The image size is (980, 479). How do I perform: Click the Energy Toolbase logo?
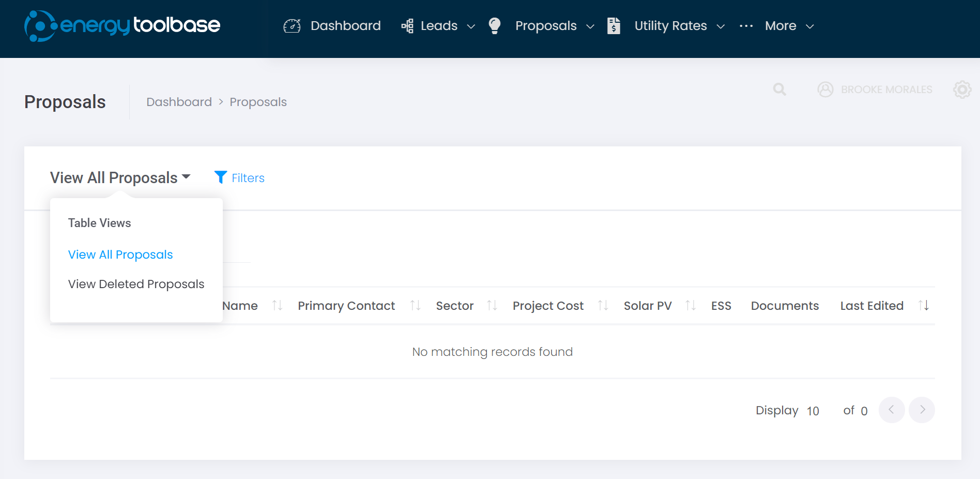point(121,24)
